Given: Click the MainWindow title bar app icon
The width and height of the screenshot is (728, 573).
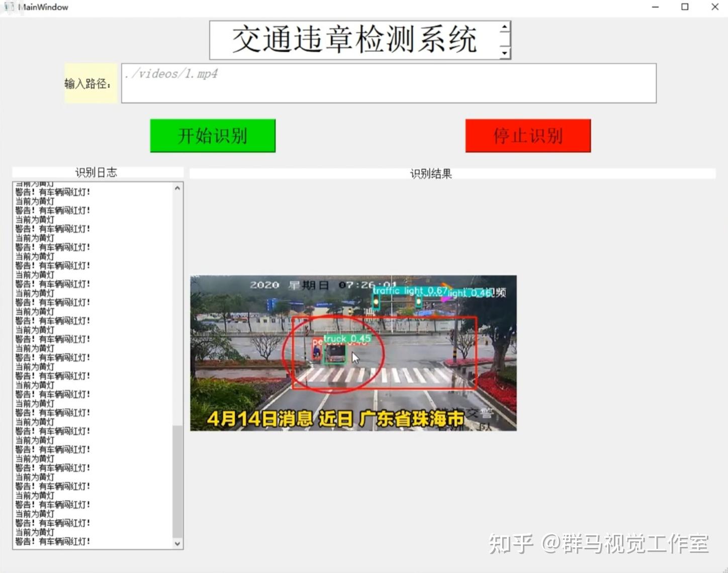Looking at the screenshot, I should pyautogui.click(x=9, y=7).
